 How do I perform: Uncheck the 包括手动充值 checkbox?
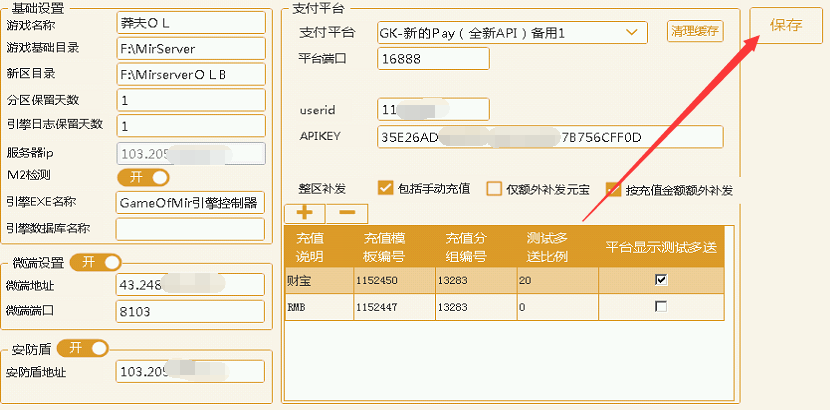click(x=385, y=188)
